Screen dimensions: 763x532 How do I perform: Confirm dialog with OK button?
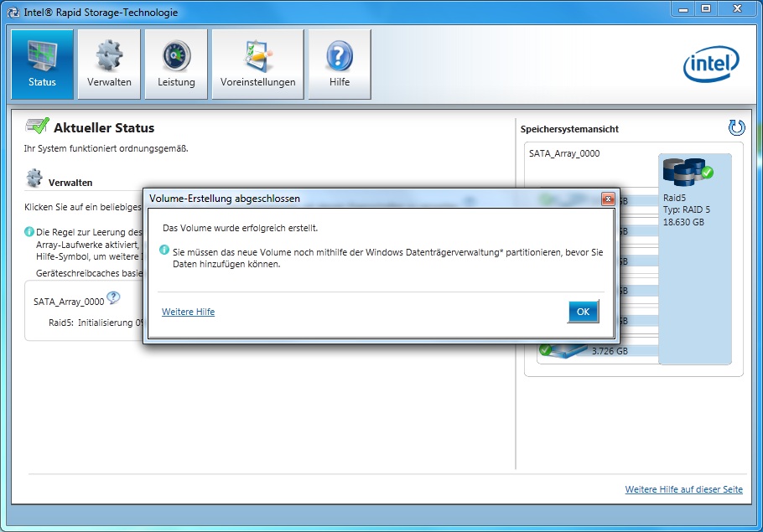[x=583, y=312]
